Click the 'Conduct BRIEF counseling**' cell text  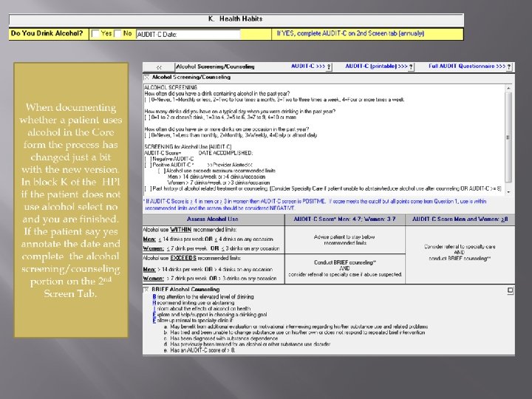pos(345,262)
